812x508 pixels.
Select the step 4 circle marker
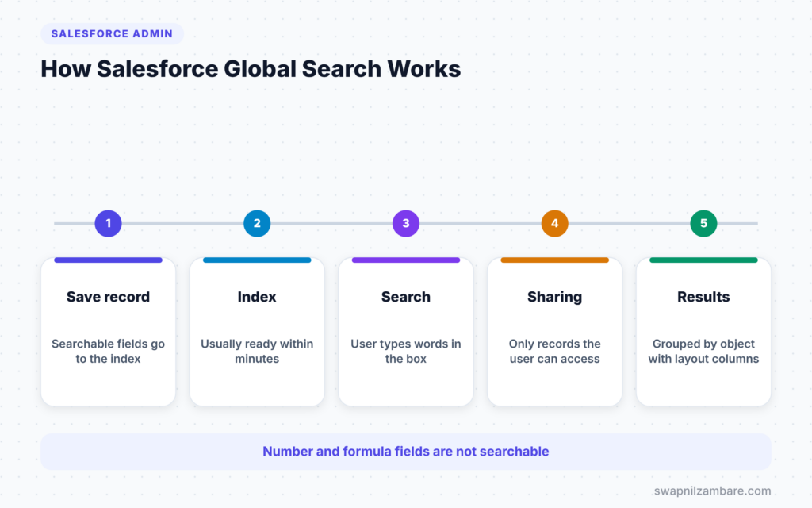tap(554, 223)
